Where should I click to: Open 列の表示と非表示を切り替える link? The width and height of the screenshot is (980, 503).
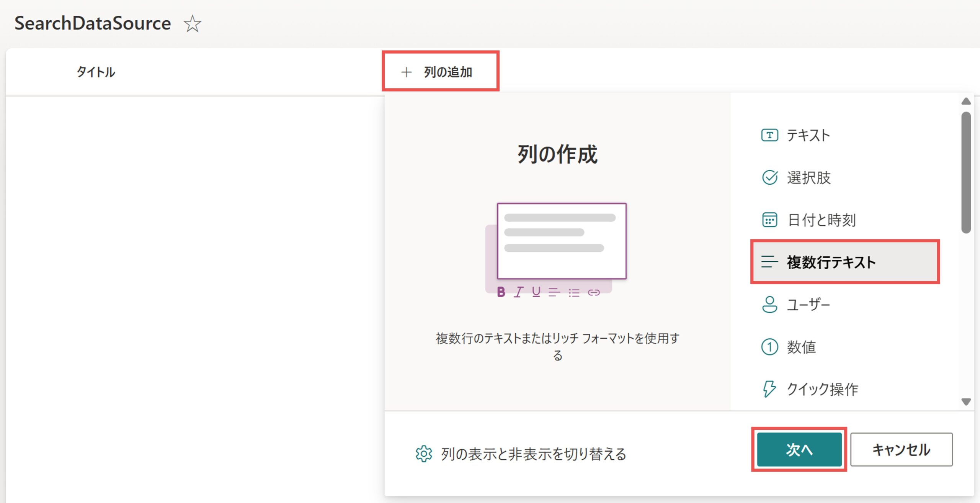[533, 454]
